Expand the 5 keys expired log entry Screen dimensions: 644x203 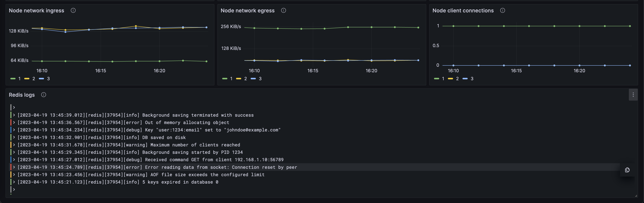tap(14, 182)
